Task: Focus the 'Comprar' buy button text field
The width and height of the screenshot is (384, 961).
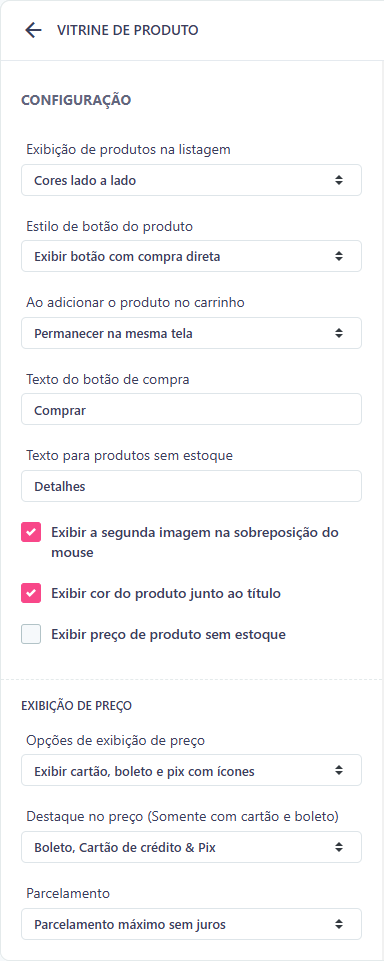Action: pos(191,409)
